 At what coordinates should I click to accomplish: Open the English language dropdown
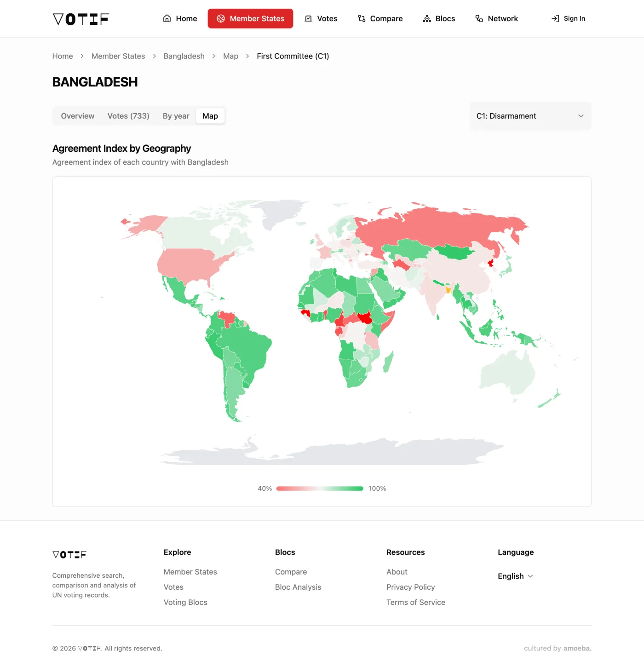[x=515, y=576]
